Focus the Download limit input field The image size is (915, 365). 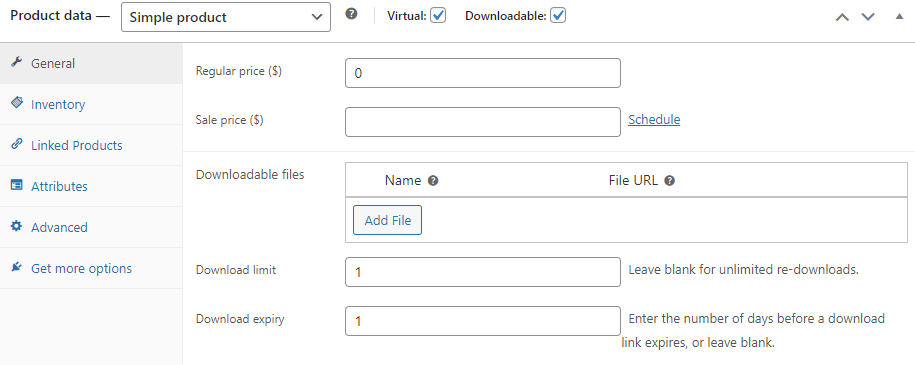(x=483, y=272)
